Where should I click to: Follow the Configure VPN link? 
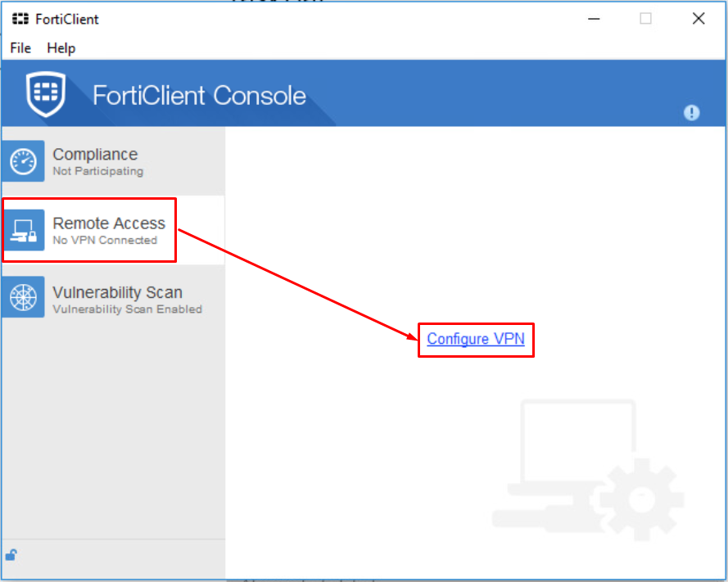tap(475, 339)
